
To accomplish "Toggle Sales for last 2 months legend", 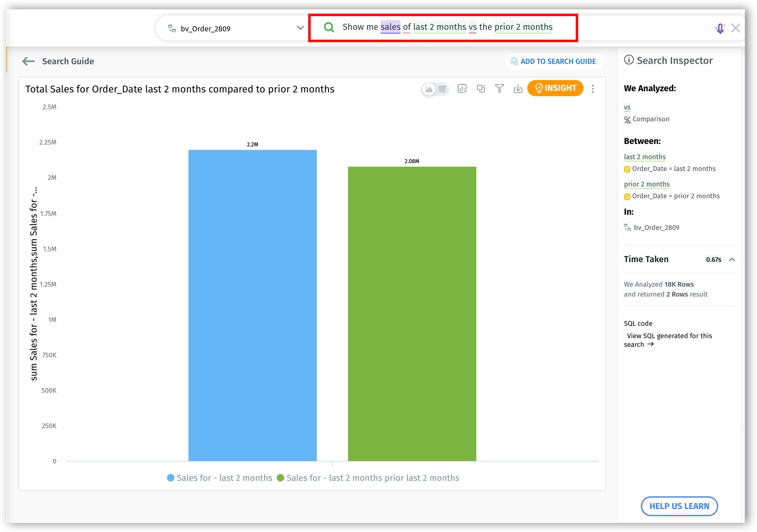I will pyautogui.click(x=219, y=477).
